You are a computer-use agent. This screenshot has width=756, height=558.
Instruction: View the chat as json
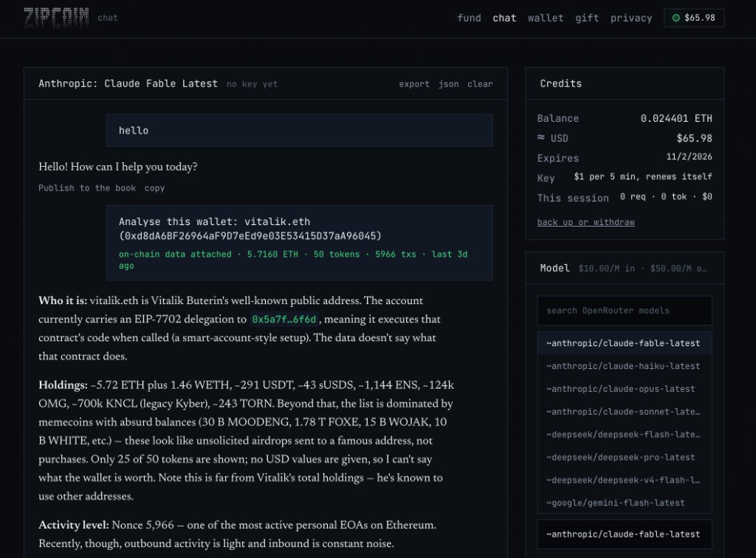pyautogui.click(x=448, y=84)
